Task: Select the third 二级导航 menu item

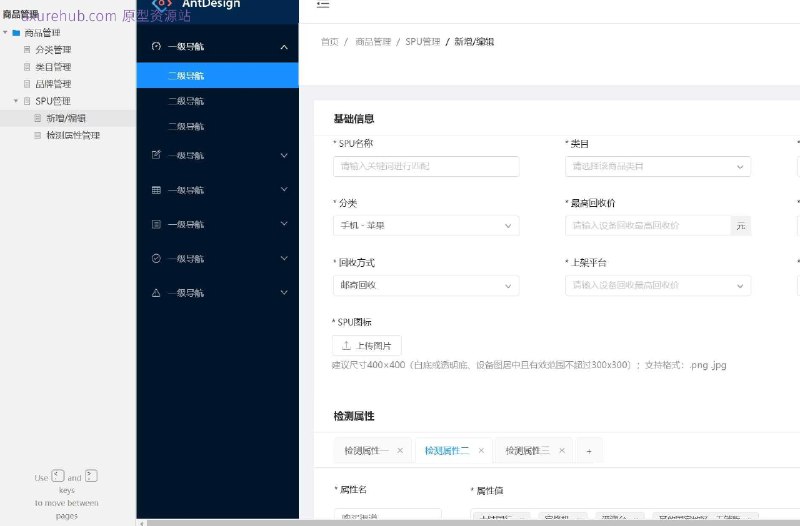Action: (217, 126)
